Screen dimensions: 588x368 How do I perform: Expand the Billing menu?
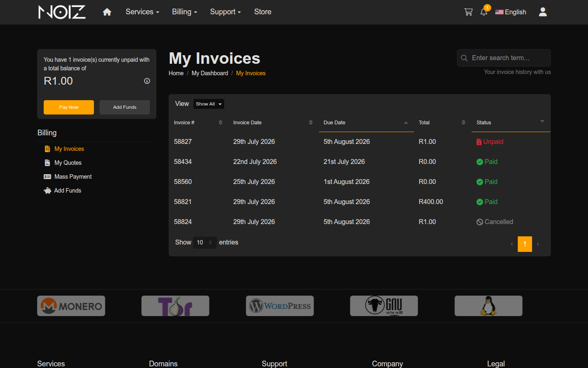[185, 12]
